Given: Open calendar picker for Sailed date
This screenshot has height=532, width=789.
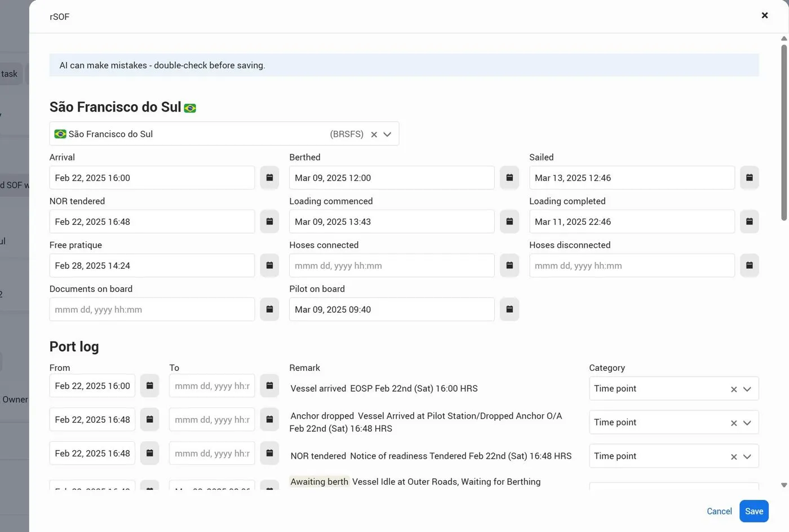Looking at the screenshot, I should 750,178.
